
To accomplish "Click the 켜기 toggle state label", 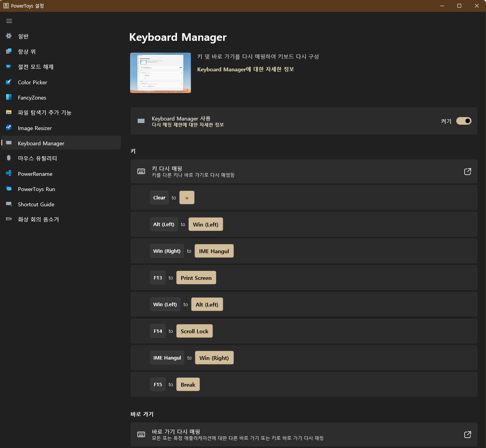I will 446,121.
